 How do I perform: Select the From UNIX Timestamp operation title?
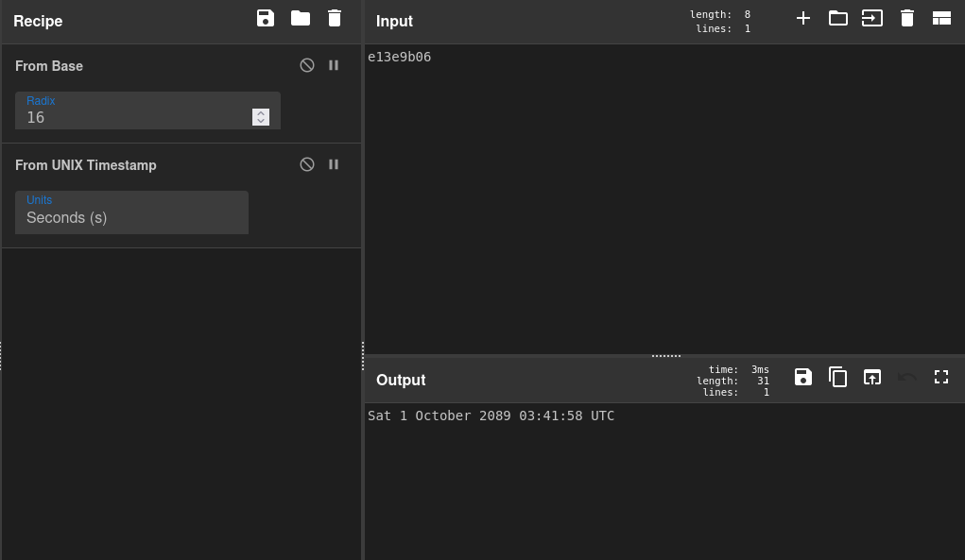pos(86,165)
